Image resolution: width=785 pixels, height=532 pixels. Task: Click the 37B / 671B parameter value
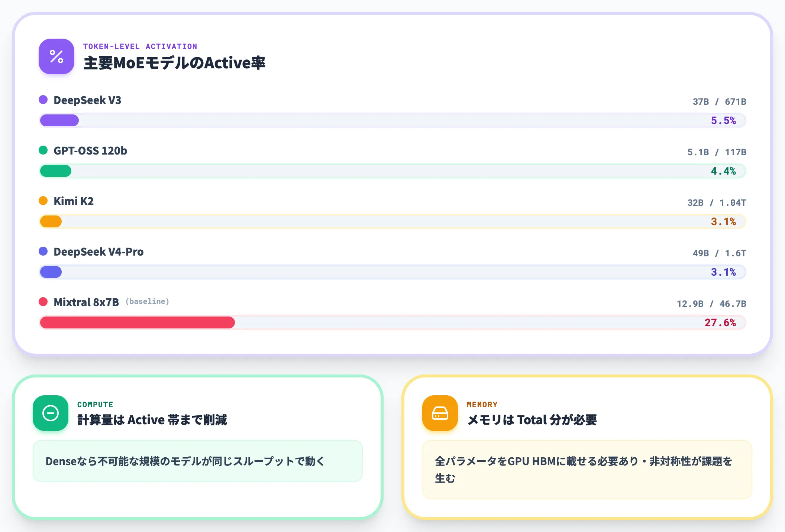[720, 102]
